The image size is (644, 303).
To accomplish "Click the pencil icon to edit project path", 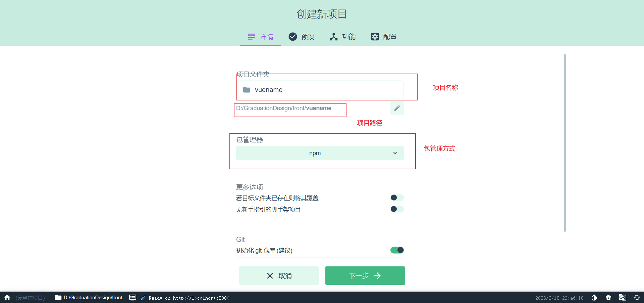I will tap(397, 108).
